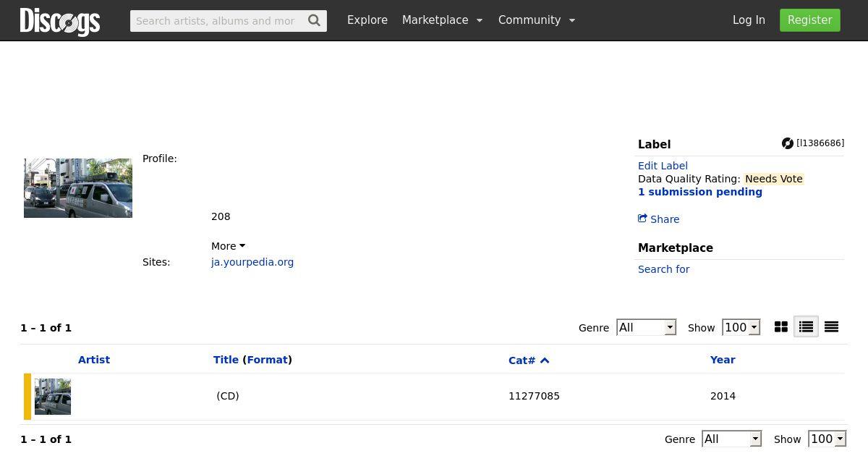Open the top Show count dropdown
This screenshot has width=868, height=456.
point(741,328)
